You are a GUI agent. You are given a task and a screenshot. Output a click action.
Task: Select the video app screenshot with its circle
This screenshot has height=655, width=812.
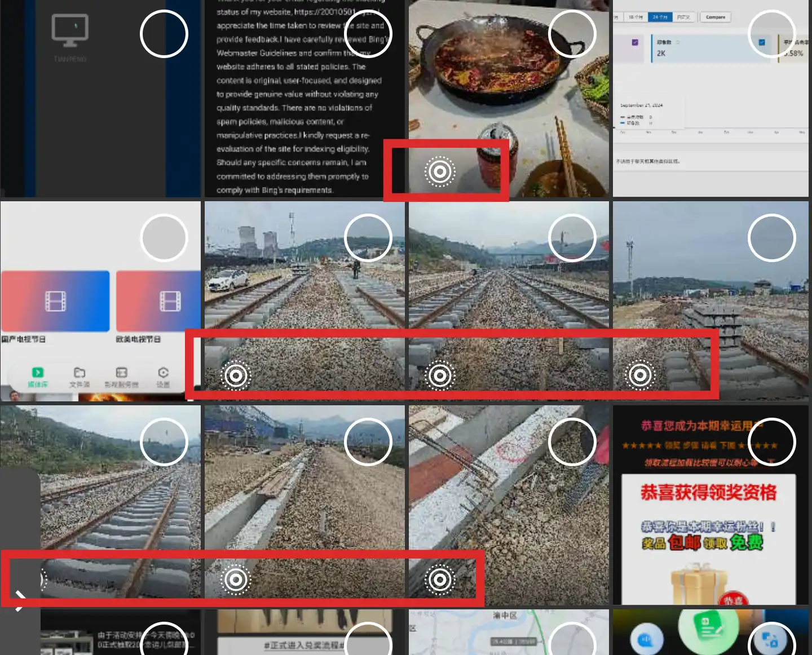pos(164,238)
